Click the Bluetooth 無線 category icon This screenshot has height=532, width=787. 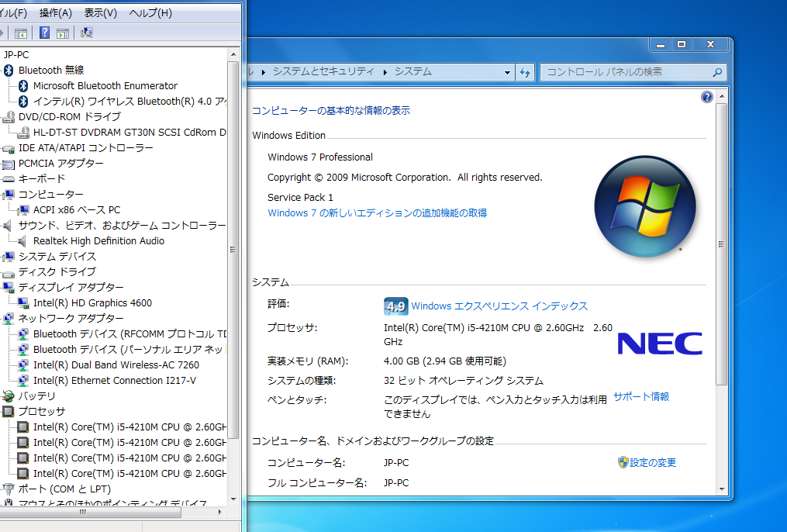pyautogui.click(x=9, y=71)
